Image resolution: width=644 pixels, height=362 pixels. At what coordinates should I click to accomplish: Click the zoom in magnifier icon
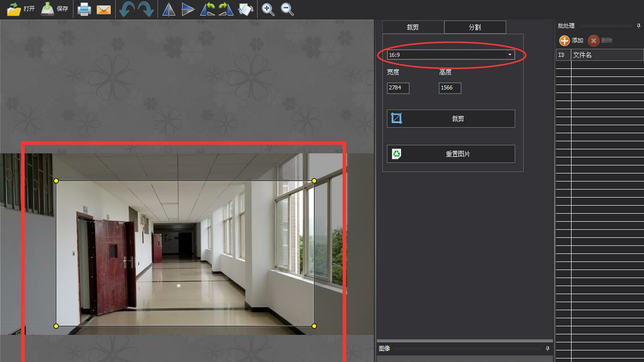268,10
